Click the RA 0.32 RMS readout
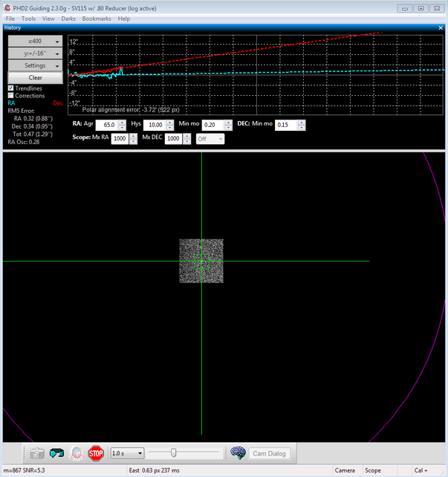Image resolution: width=448 pixels, height=477 pixels. click(33, 119)
